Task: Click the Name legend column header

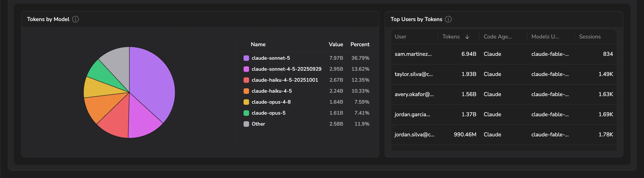Action: click(258, 44)
